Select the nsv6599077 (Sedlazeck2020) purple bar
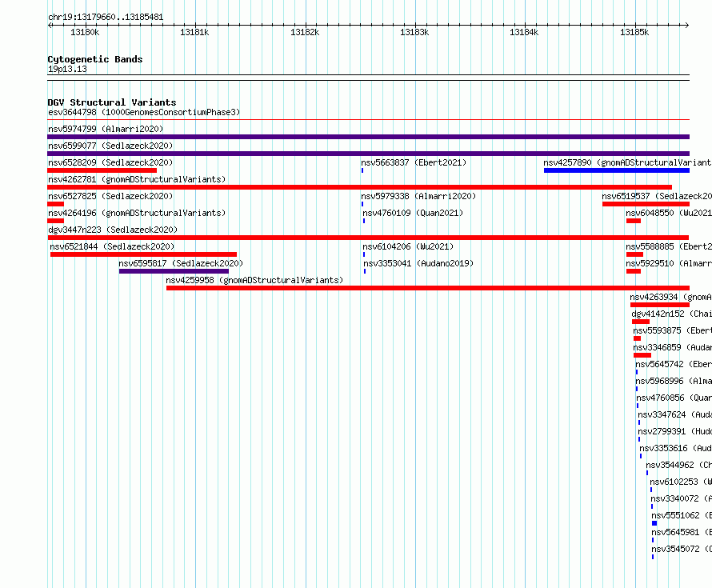 [368, 154]
